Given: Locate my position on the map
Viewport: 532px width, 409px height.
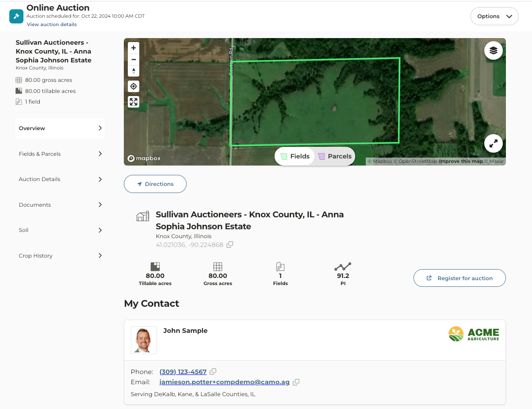Looking at the screenshot, I should click(134, 86).
